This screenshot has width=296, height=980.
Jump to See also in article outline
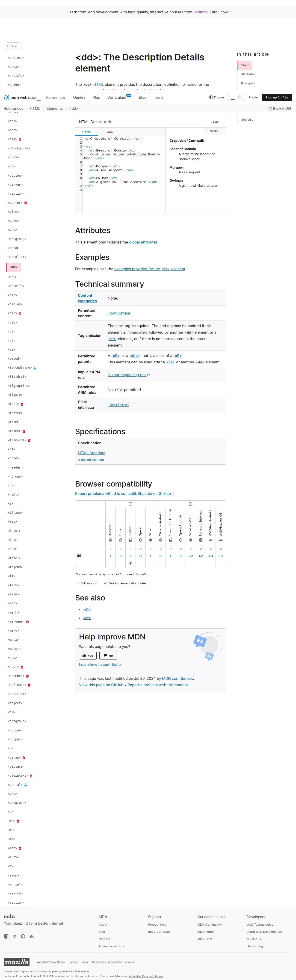coord(247,119)
